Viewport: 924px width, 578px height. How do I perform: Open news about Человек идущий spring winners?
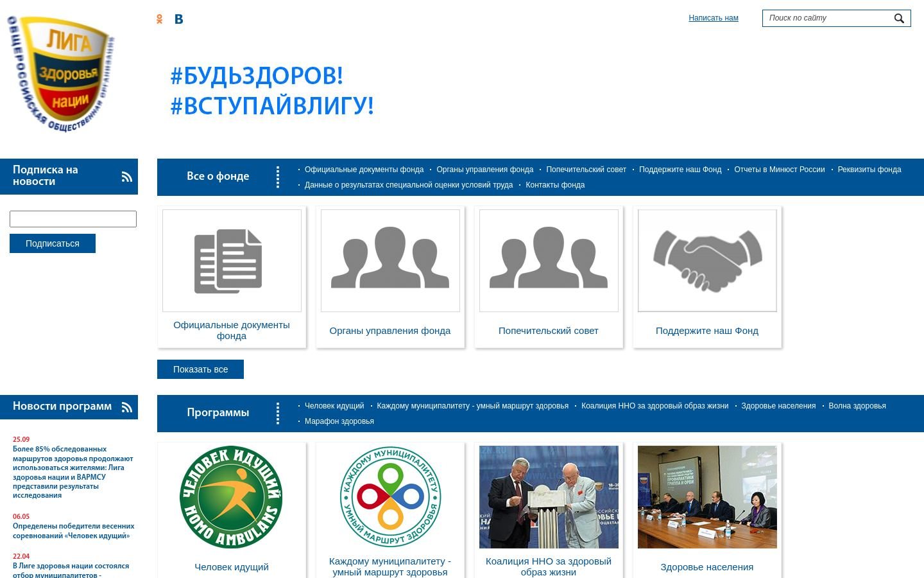click(x=74, y=530)
